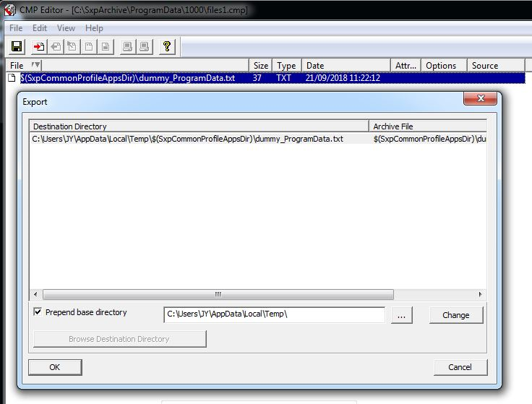Viewport: 532px width, 404px height.
Task: Open the File menu
Action: (x=16, y=28)
